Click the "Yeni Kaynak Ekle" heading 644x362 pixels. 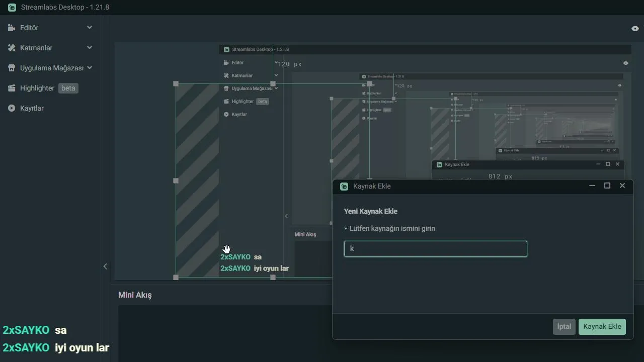click(x=371, y=212)
